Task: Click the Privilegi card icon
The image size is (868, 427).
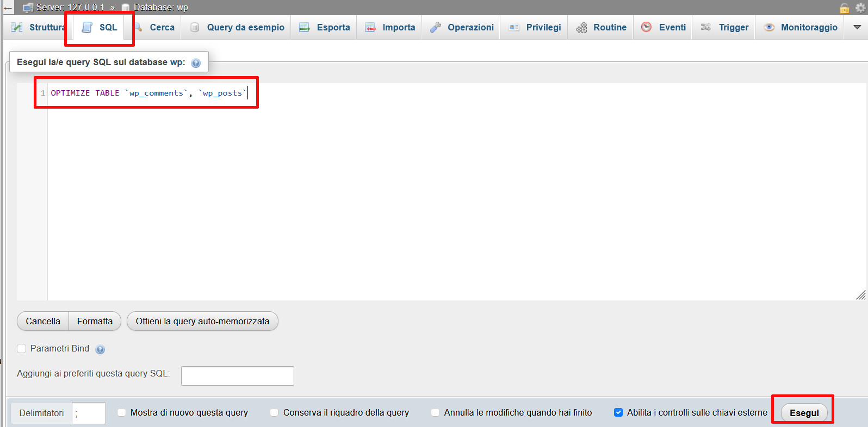Action: (514, 27)
